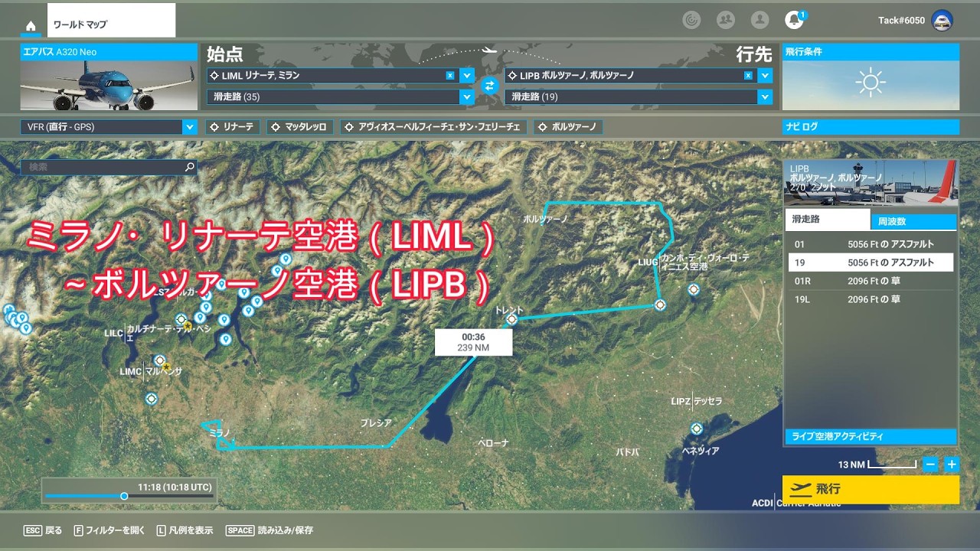The width and height of the screenshot is (980, 551).
Task: Select airport marker right of カンポ・ディ・ヴォーロ label
Action: (694, 289)
